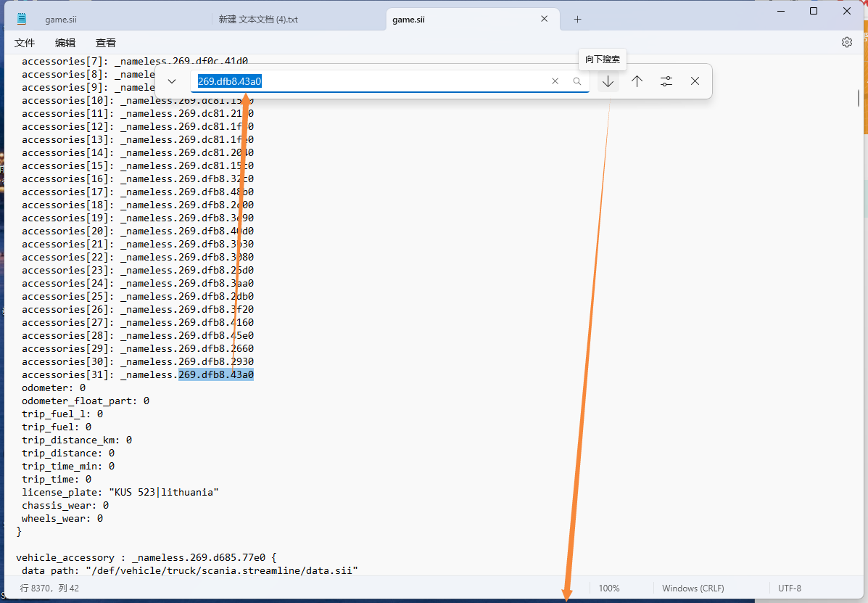This screenshot has width=868, height=603.
Task: Maximize the Notepad window
Action: (813, 11)
